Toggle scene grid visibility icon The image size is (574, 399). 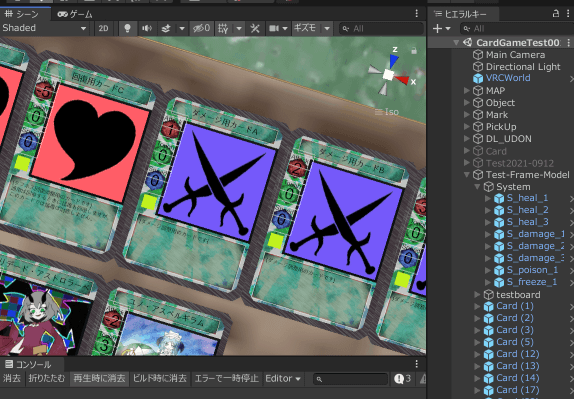(x=223, y=28)
